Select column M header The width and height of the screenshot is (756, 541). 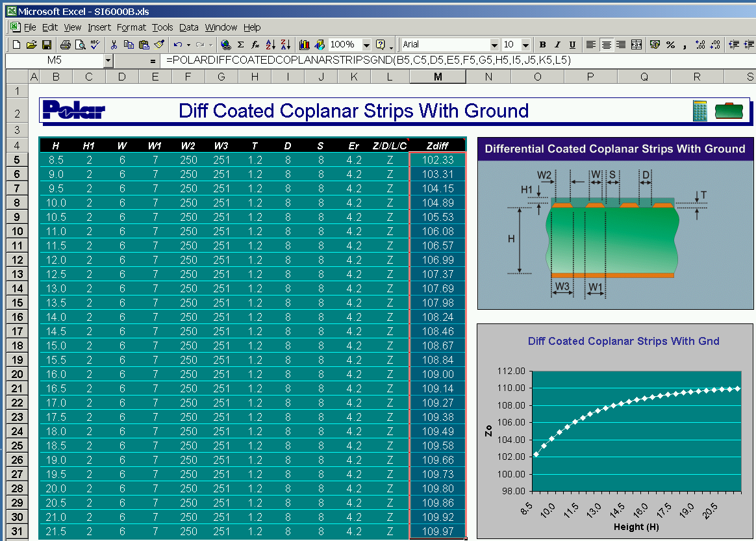(438, 77)
